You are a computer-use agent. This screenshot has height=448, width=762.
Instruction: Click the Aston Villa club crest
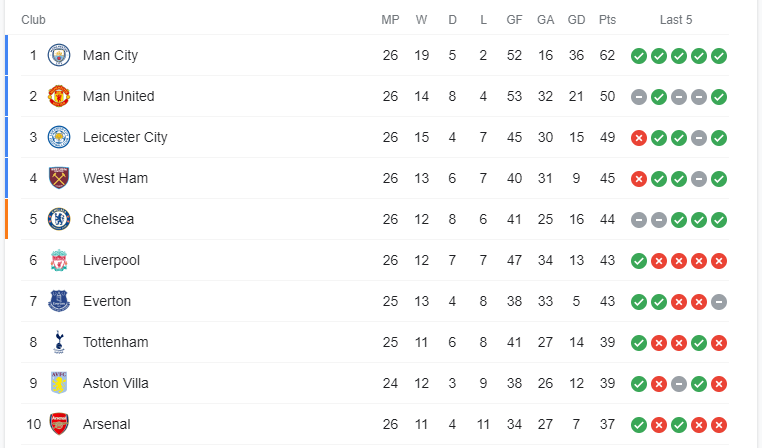pos(59,383)
